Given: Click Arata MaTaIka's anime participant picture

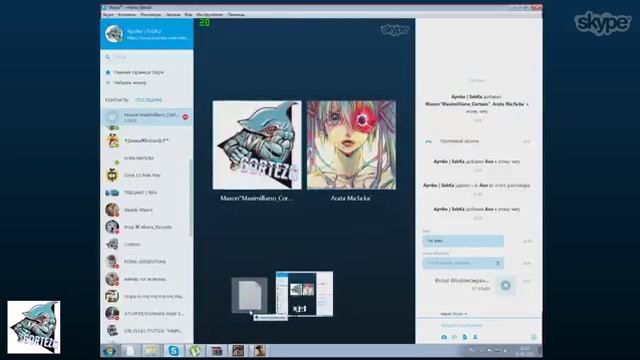Looking at the screenshot, I should [351, 145].
